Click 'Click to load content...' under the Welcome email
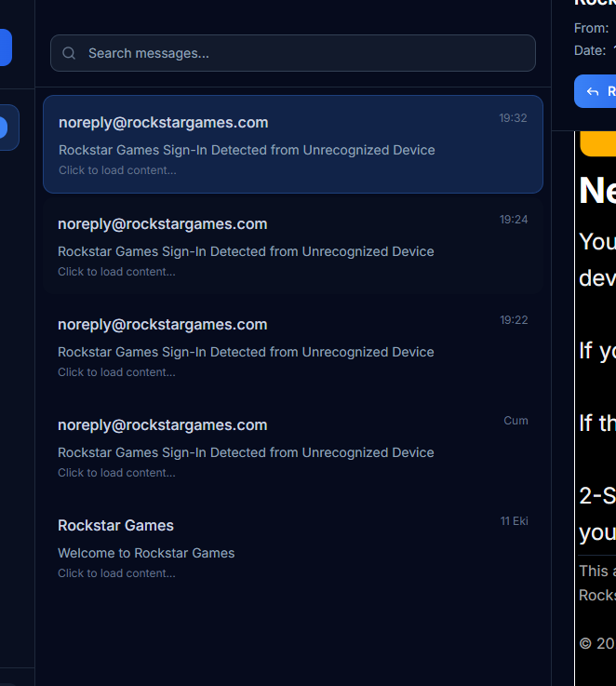The height and width of the screenshot is (686, 616). point(116,573)
